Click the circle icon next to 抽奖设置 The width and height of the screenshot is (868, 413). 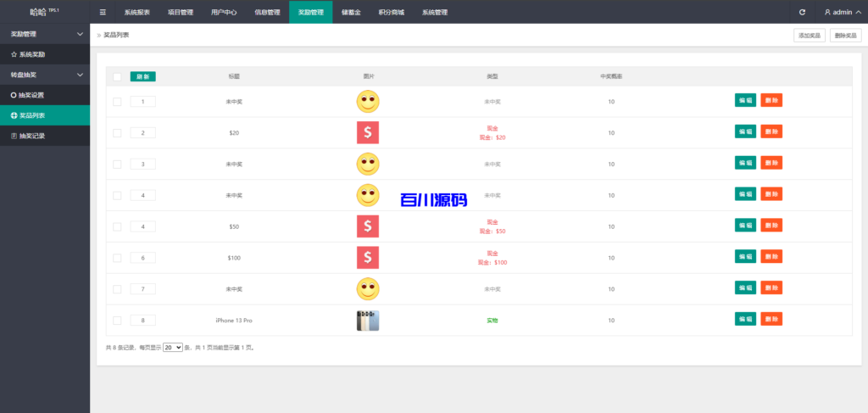click(x=14, y=95)
